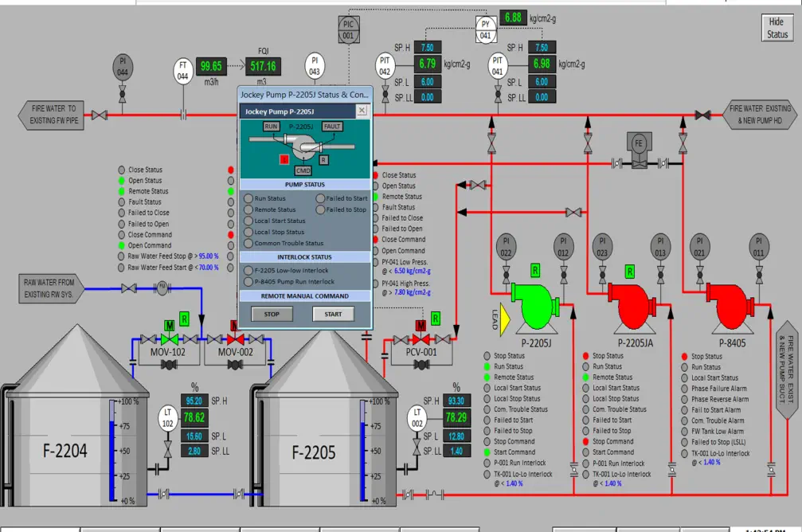The width and height of the screenshot is (802, 532).
Task: Click the Failed to Start indicator in popup
Action: 319,198
